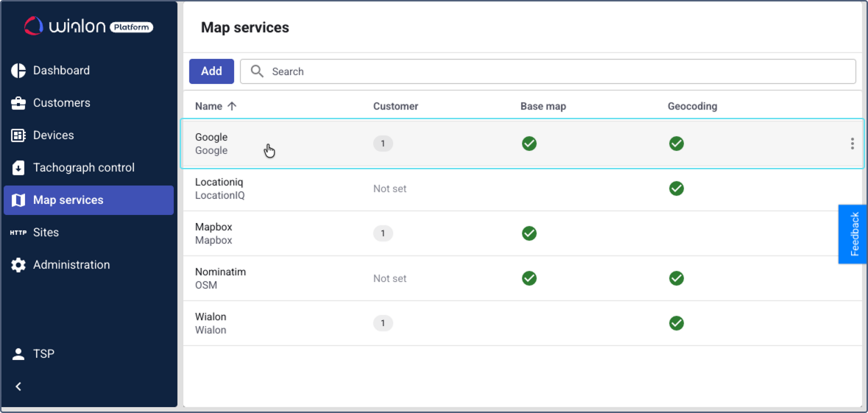This screenshot has height=413, width=868.
Task: Open the Feedback side tab
Action: tap(853, 234)
